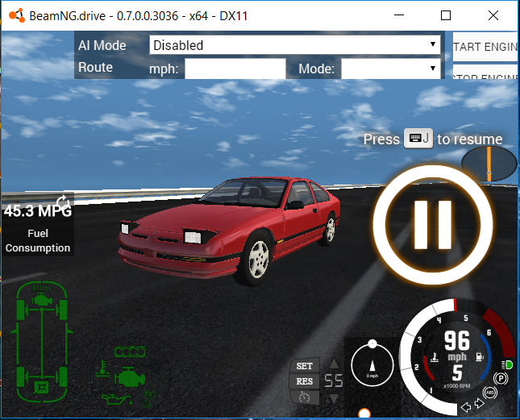The height and width of the screenshot is (420, 520).
Task: Click the front-right wheel on damage diagram
Action: tap(63, 310)
